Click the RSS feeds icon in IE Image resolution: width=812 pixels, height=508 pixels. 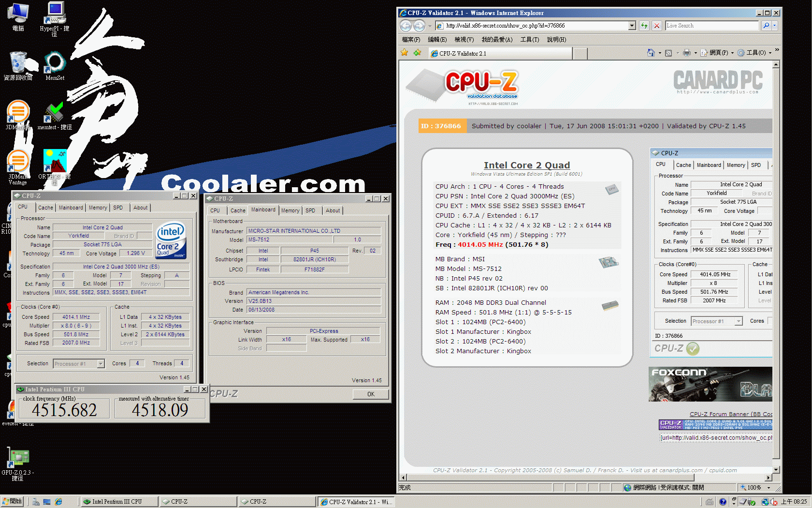coord(668,53)
